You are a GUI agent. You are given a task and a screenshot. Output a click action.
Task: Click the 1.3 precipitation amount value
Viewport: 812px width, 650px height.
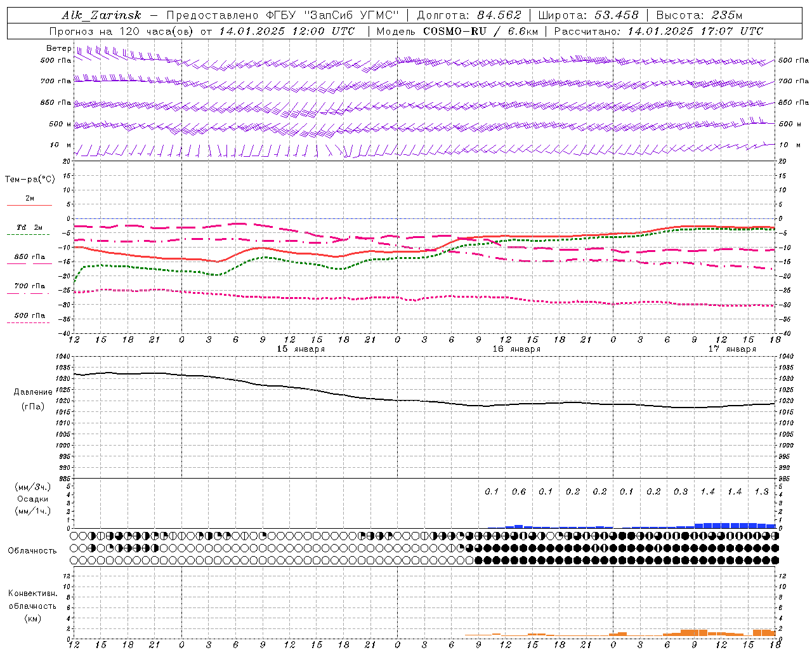coord(761,491)
